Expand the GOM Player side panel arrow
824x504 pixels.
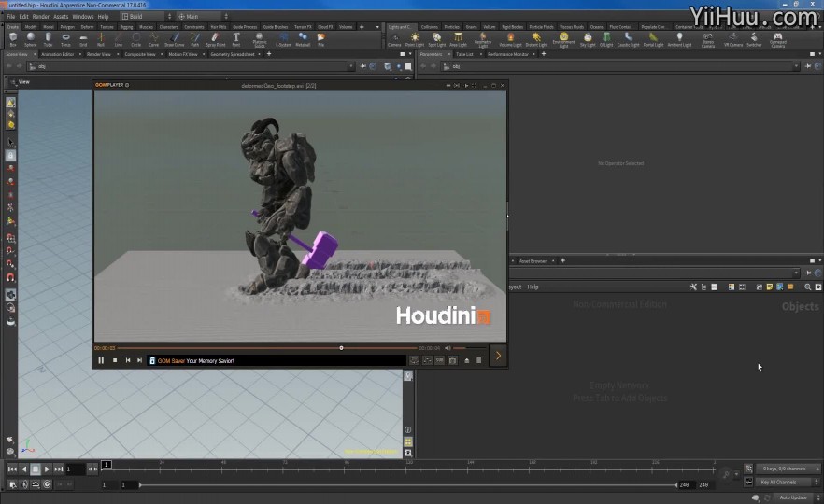coord(498,356)
